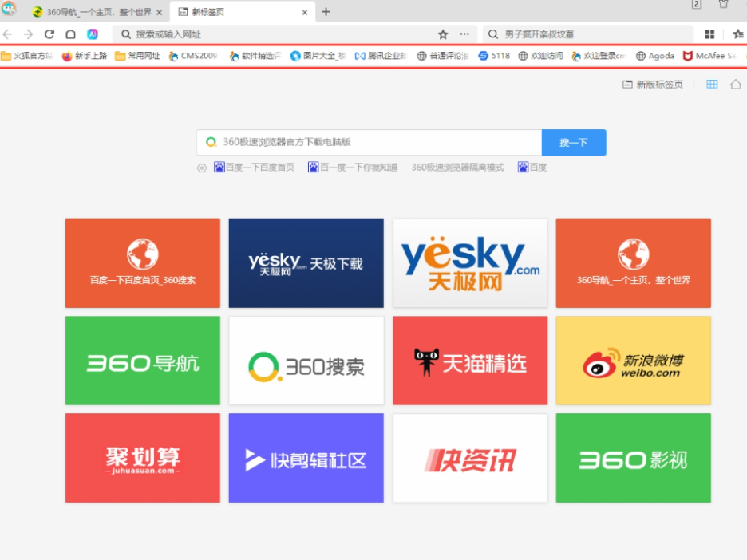Open the Agoda bookmark
The image size is (747, 560).
(655, 56)
